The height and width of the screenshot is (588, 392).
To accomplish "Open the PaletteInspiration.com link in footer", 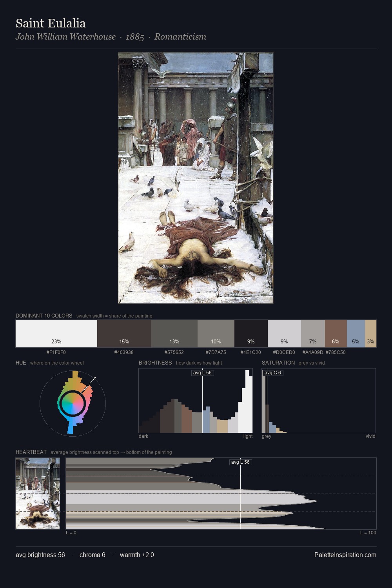I will pyautogui.click(x=345, y=555).
